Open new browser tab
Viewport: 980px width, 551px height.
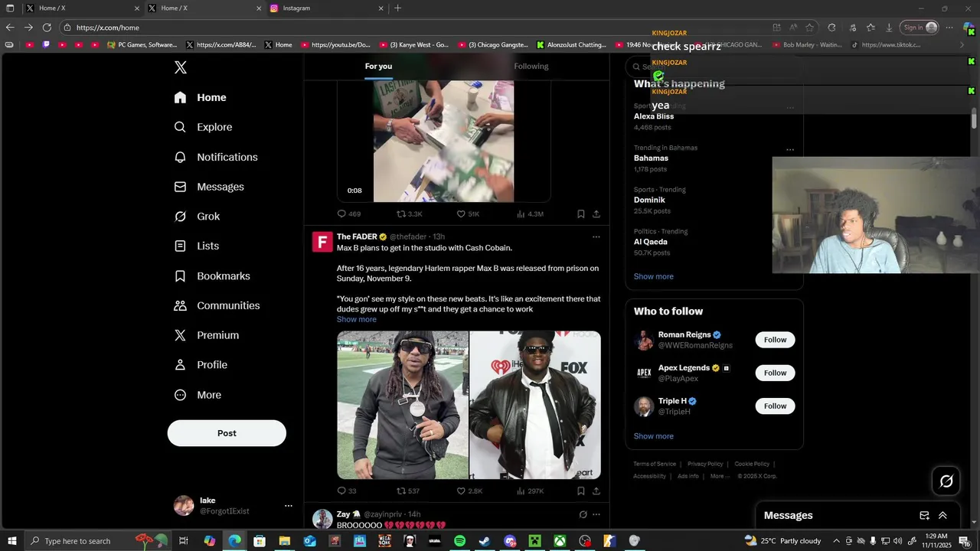pyautogui.click(x=397, y=8)
